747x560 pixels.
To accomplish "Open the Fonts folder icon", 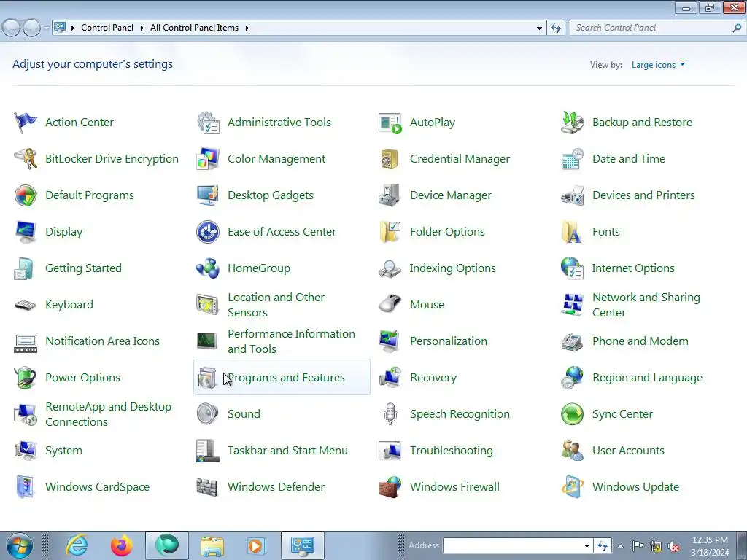I will tap(572, 232).
